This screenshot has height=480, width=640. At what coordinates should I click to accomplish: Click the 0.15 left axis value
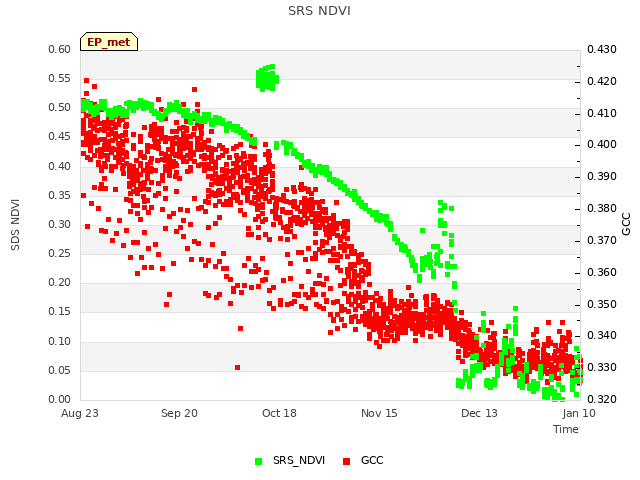pos(60,311)
